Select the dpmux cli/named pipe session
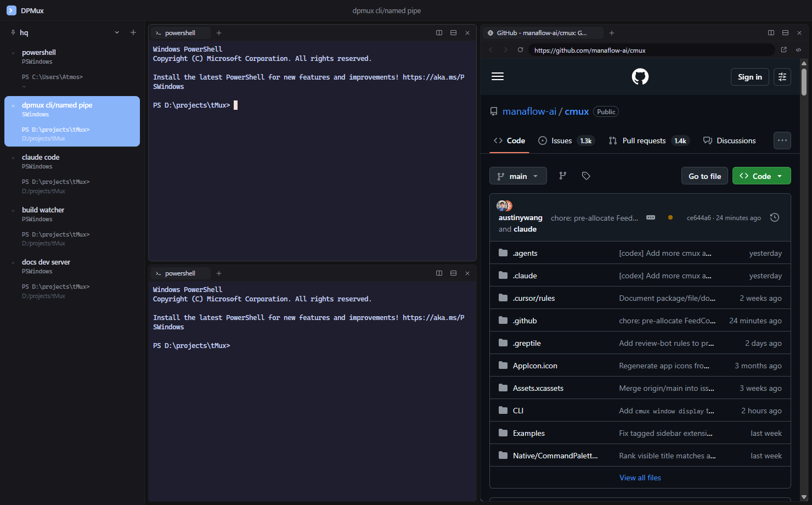 tap(72, 121)
